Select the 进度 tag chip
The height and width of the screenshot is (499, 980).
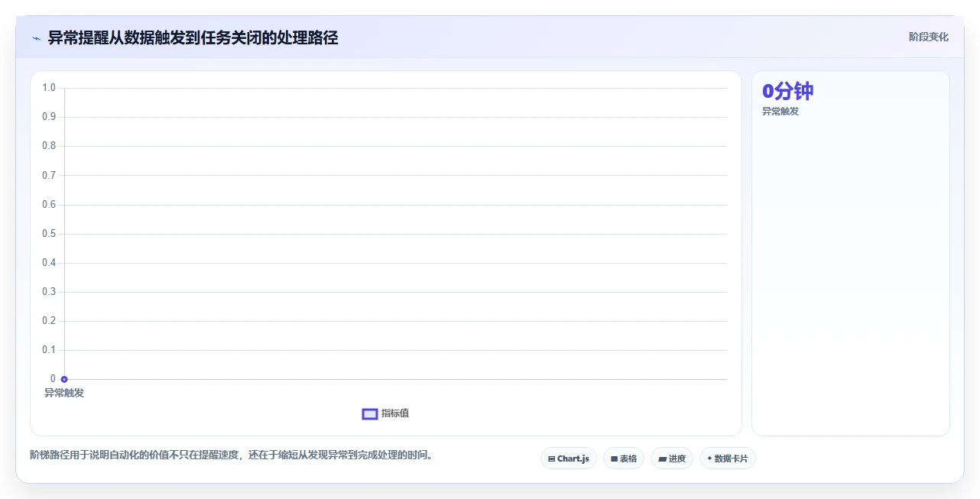tap(672, 458)
